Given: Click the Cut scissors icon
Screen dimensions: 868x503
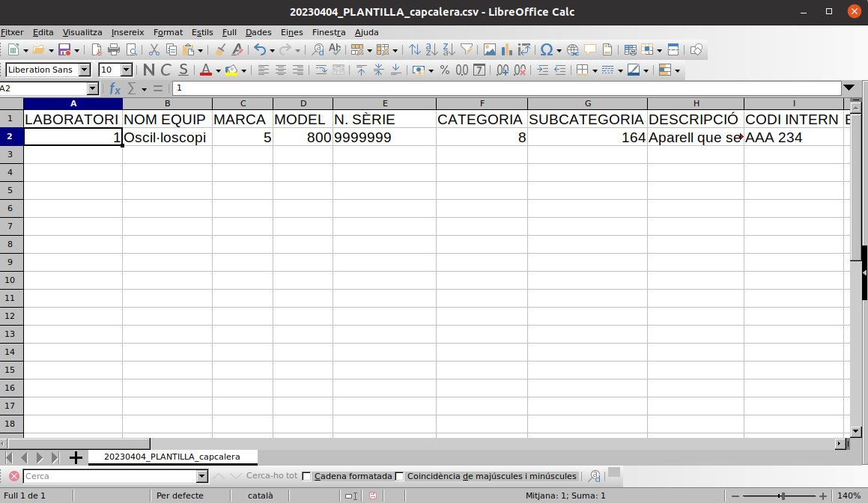Looking at the screenshot, I should tap(154, 50).
